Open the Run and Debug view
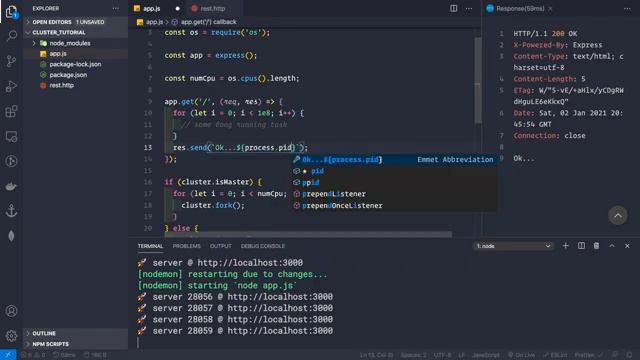 click(x=11, y=86)
